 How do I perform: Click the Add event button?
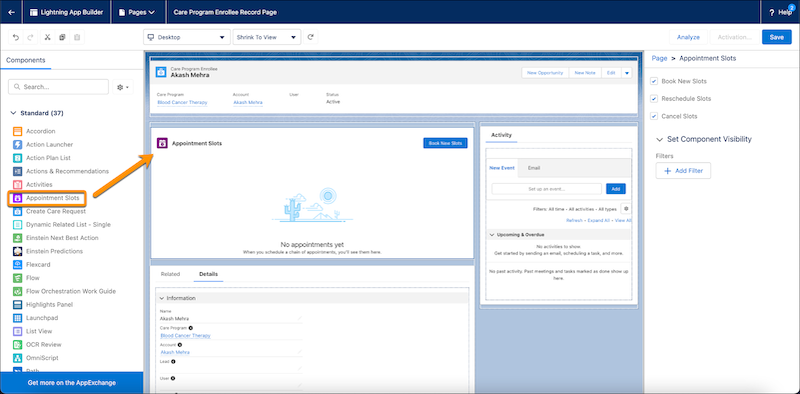pyautogui.click(x=616, y=189)
